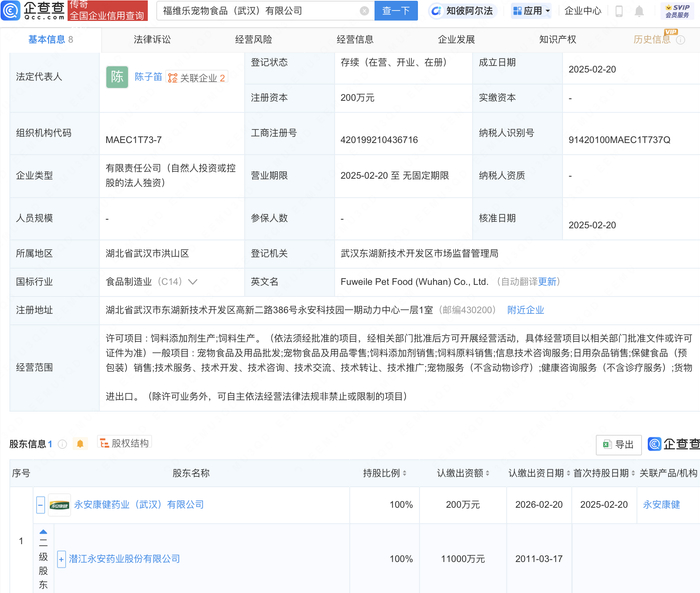Screen dimensions: 700x593
Task: Click the mobile phone icon in header
Action: tap(619, 11)
